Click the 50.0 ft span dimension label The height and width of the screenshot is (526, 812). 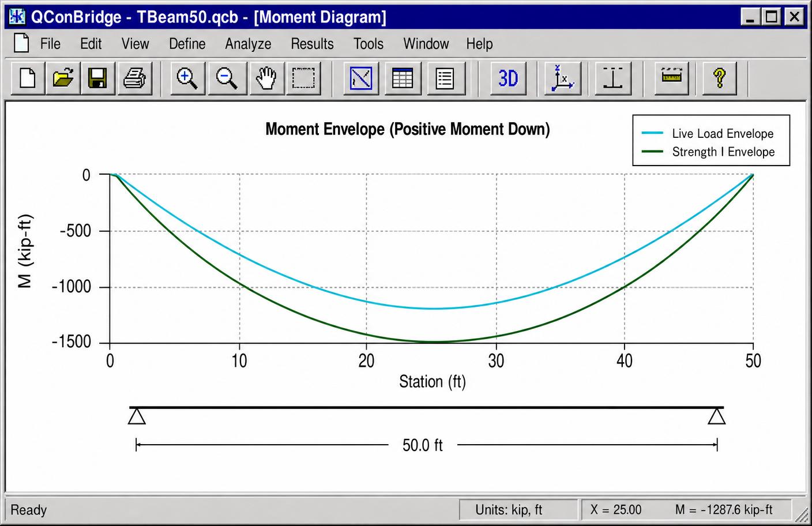point(423,445)
